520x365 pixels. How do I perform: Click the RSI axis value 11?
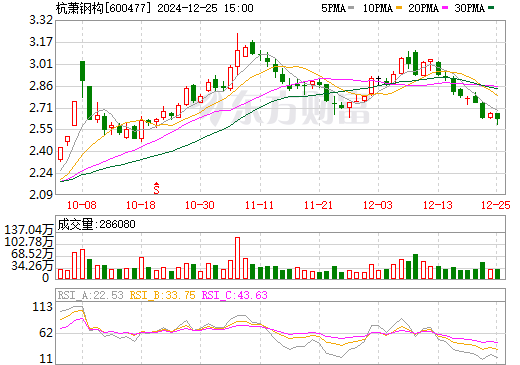coord(46,359)
